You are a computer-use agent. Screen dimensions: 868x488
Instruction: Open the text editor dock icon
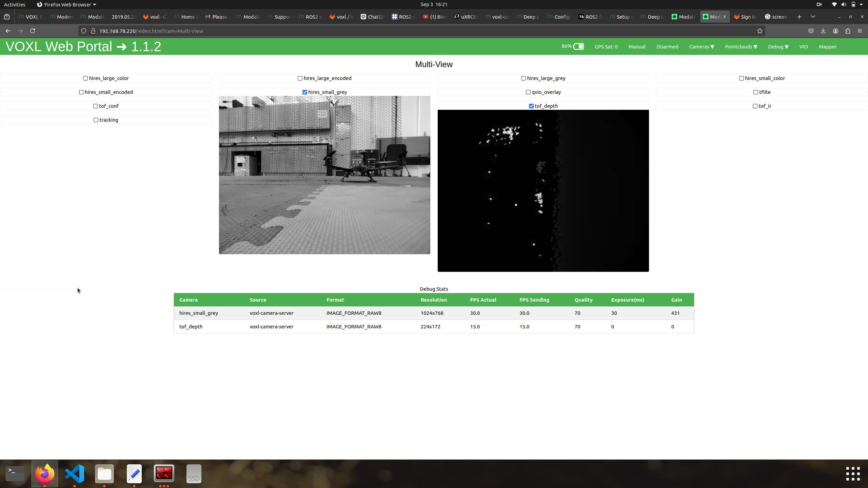pyautogui.click(x=134, y=473)
